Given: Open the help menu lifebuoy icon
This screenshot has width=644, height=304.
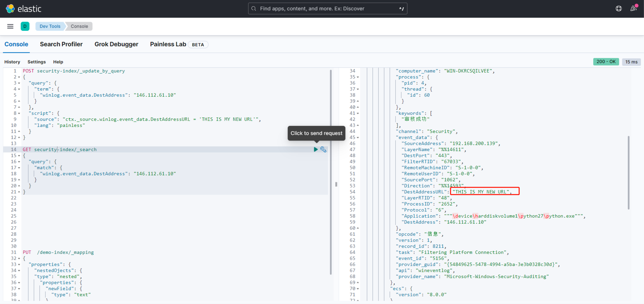Looking at the screenshot, I should pyautogui.click(x=619, y=9).
